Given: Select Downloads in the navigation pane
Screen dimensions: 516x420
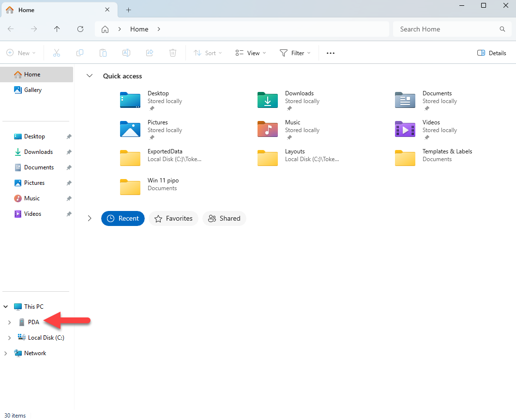Looking at the screenshot, I should 38,152.
